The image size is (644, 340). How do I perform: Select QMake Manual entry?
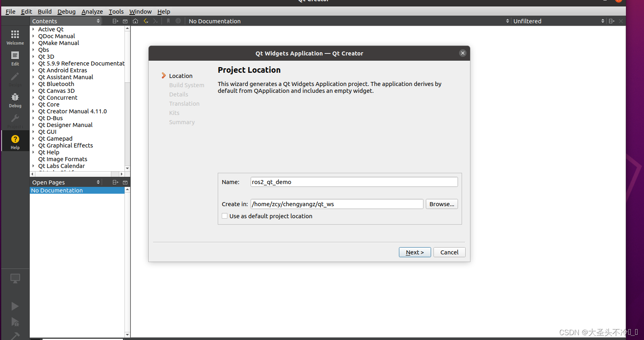[x=59, y=43]
